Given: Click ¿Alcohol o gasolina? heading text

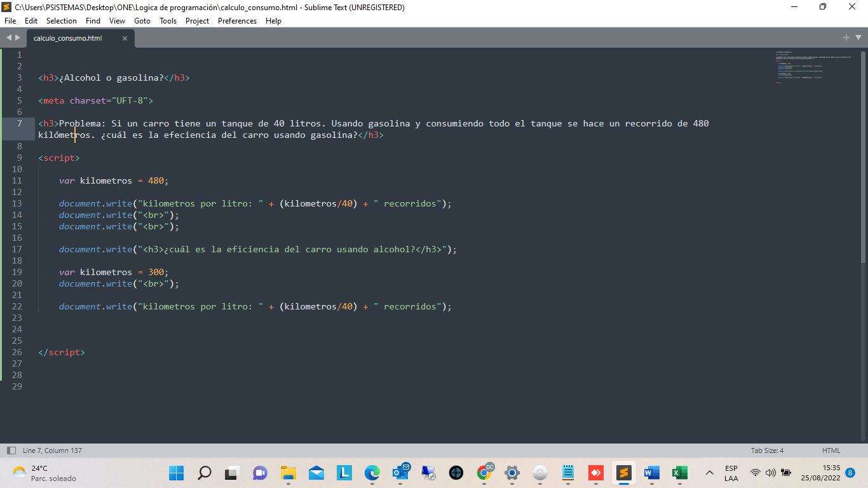Looking at the screenshot, I should coord(111,78).
